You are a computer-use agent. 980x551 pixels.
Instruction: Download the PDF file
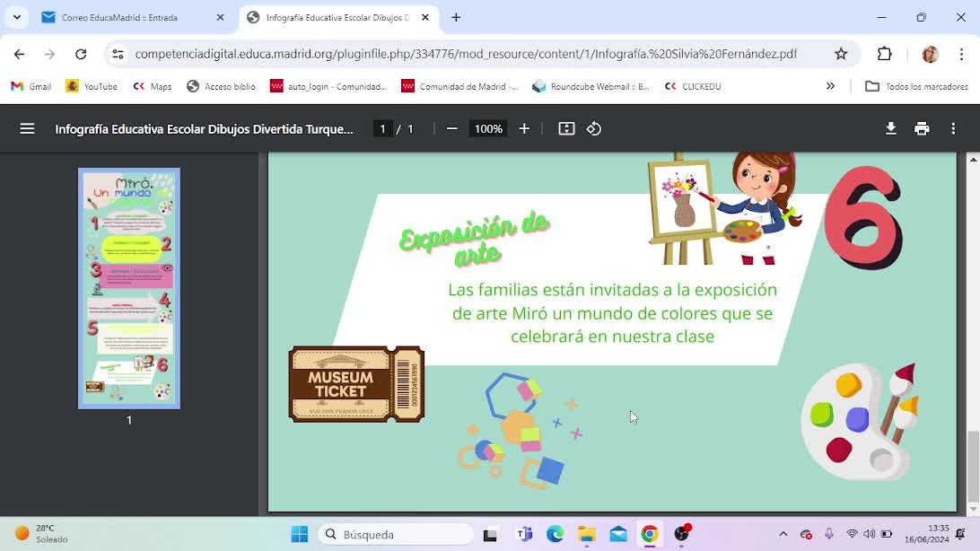[x=890, y=128]
